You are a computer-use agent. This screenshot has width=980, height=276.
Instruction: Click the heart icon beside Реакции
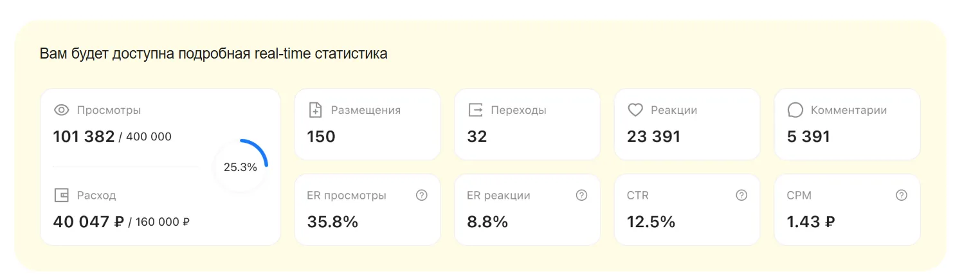[x=635, y=110]
